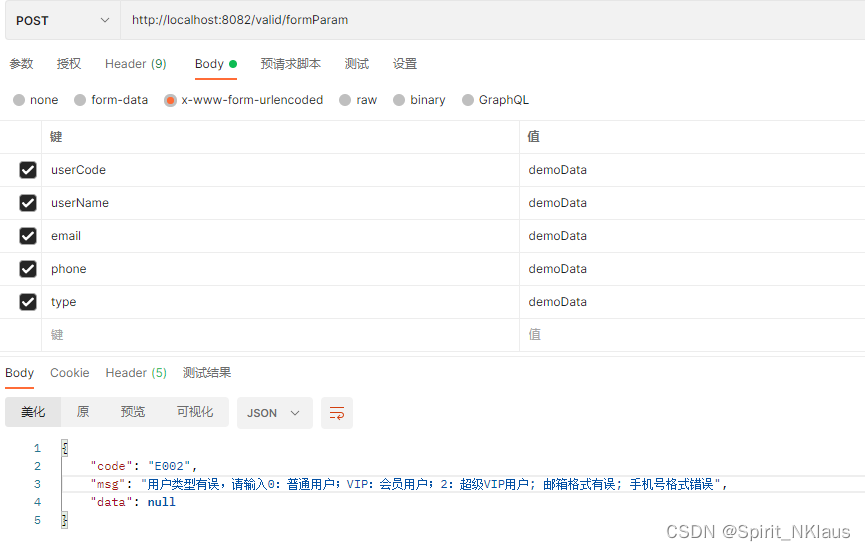Uncheck the userCode parameter checkbox
The width and height of the screenshot is (865, 551).
(x=28, y=170)
